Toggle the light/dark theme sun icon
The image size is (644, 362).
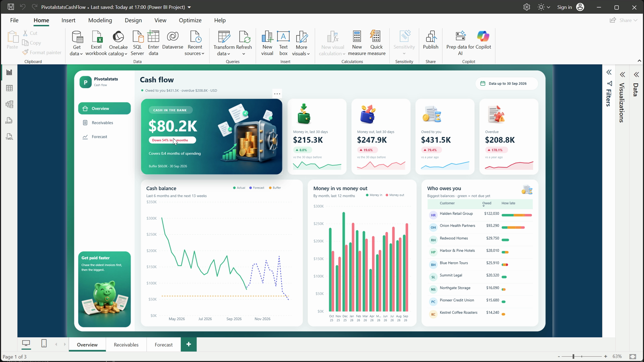[x=541, y=7]
